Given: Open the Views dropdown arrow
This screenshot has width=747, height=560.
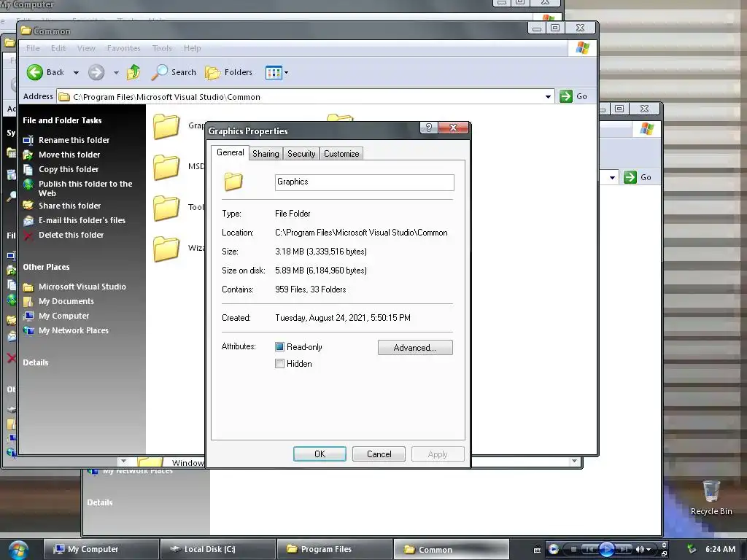Looking at the screenshot, I should click(286, 73).
